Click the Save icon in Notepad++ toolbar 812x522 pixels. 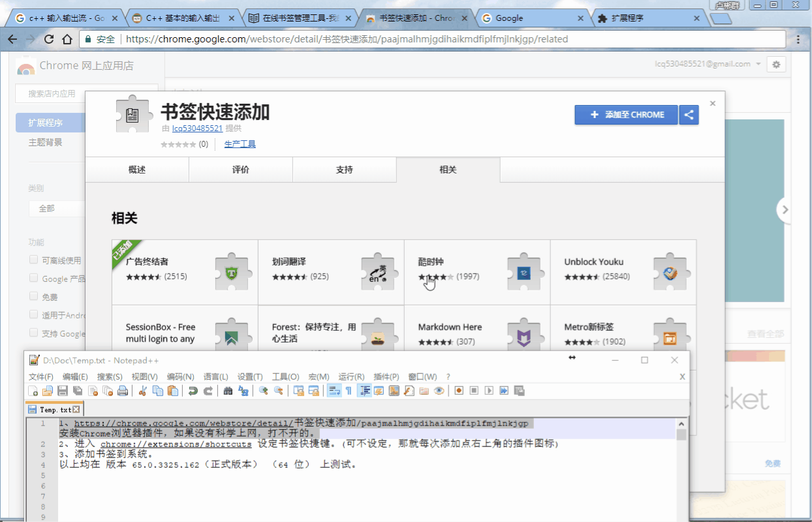pos(63,391)
